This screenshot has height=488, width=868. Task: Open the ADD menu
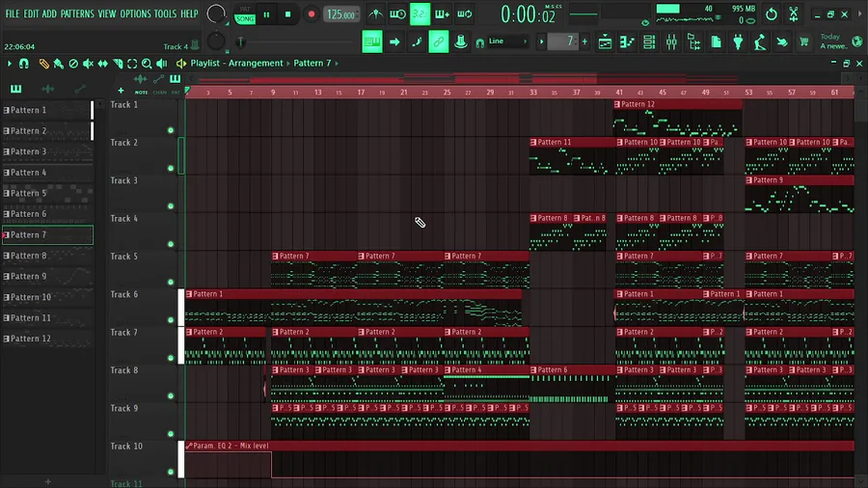(49, 14)
